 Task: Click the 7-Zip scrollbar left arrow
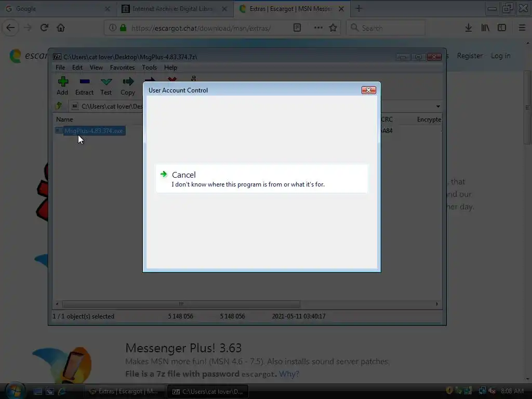tap(57, 304)
